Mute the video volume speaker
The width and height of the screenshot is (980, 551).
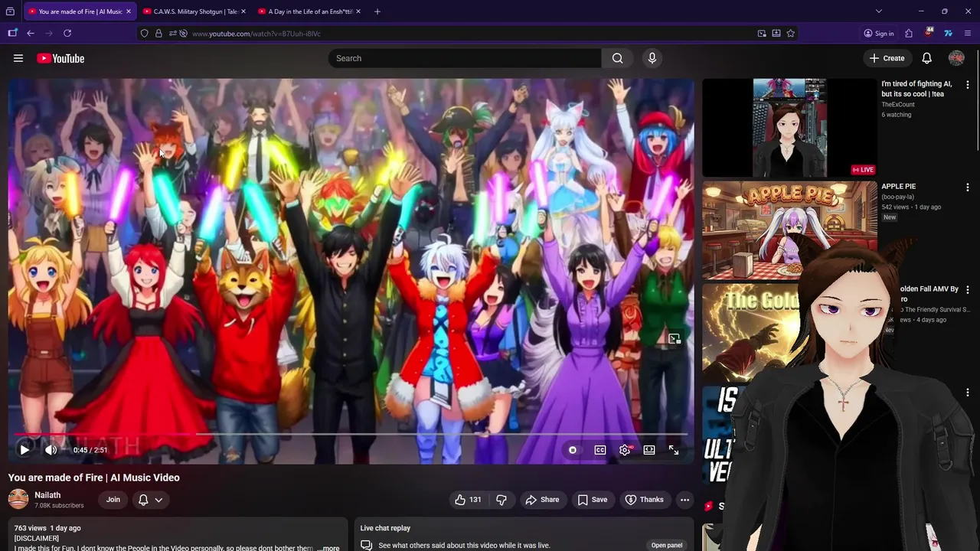[x=51, y=450]
